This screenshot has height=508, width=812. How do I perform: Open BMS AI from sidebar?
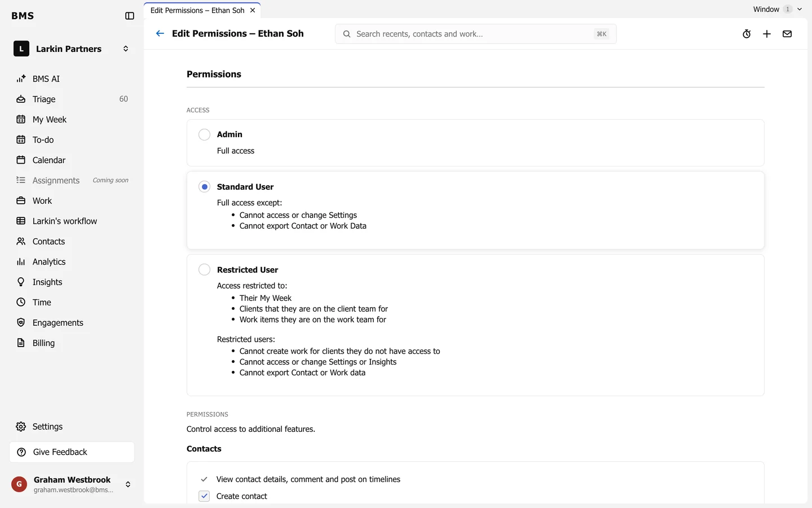(72, 78)
